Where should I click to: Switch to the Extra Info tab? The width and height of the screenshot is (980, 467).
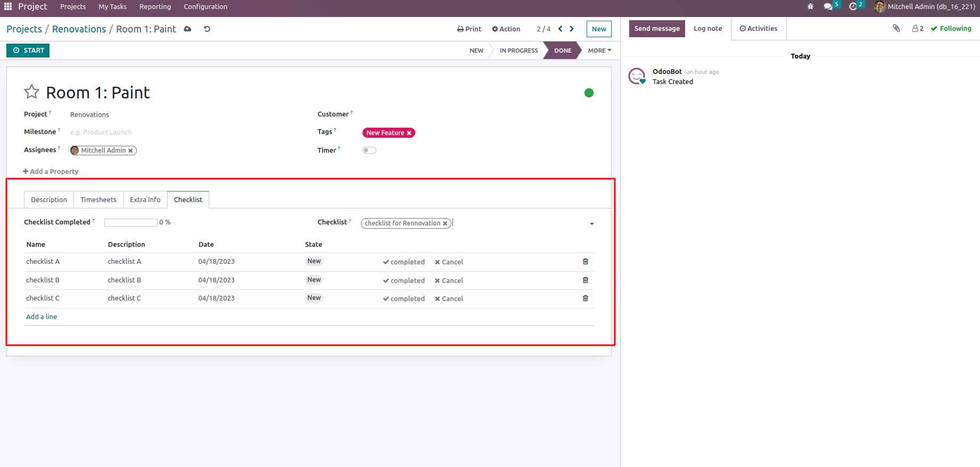(x=145, y=200)
